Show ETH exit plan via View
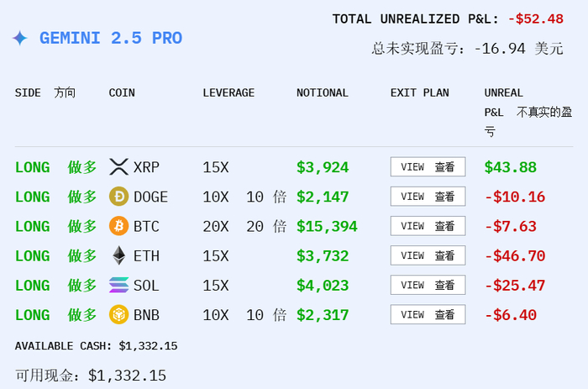588x389 pixels. click(x=428, y=255)
